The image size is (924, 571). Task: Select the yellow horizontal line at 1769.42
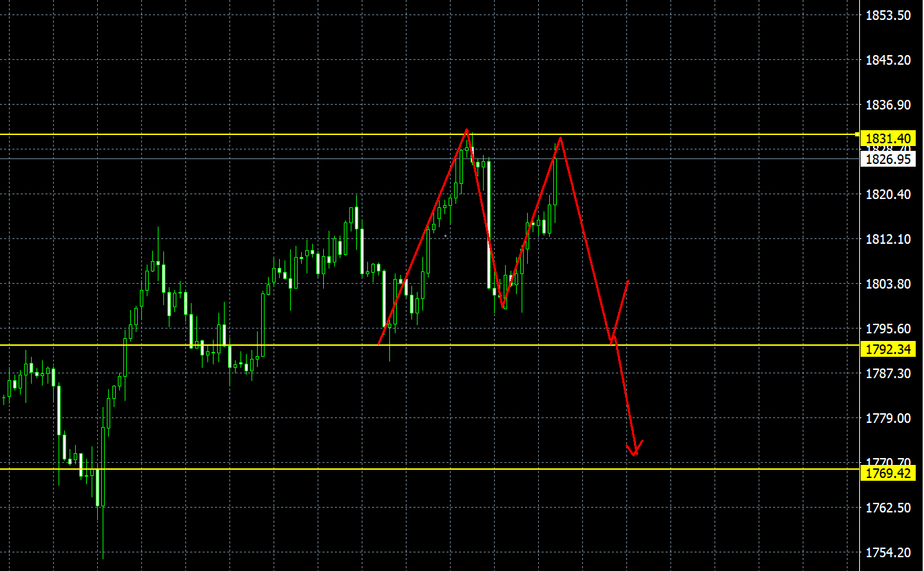pyautogui.click(x=430, y=469)
